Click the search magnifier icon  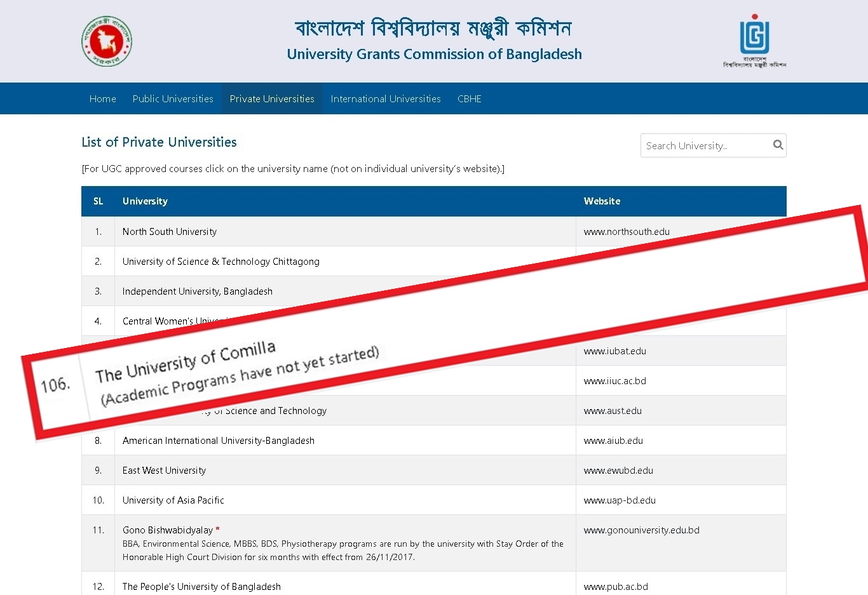pos(778,145)
